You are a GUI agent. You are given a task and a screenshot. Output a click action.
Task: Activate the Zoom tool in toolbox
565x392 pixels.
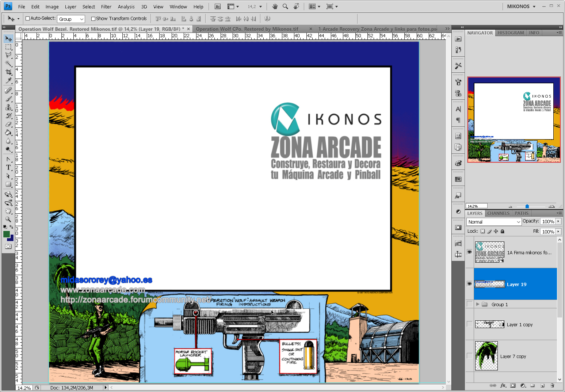[x=8, y=219]
